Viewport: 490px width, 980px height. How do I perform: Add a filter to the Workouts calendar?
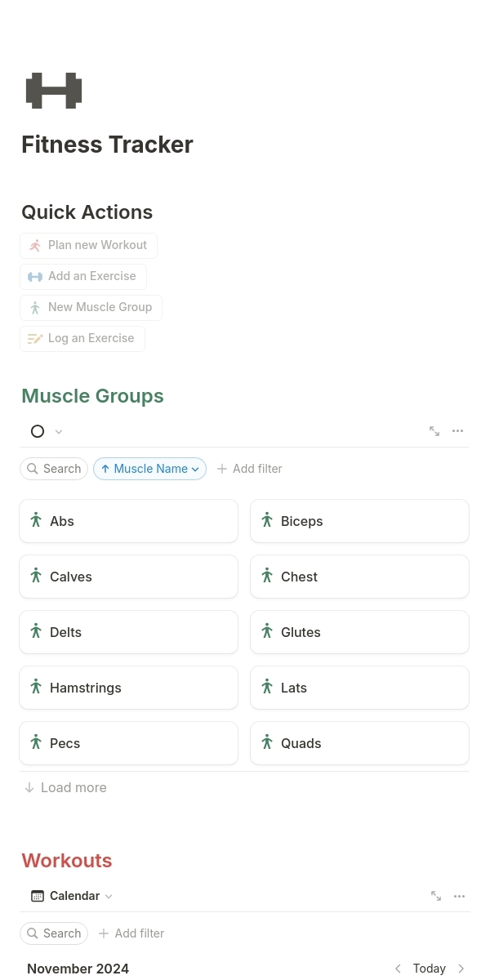[x=131, y=933]
